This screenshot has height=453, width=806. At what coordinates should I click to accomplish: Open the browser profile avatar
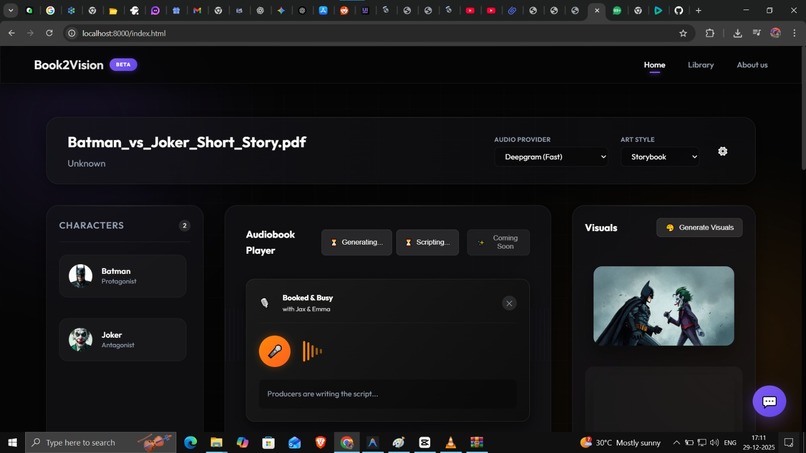coord(775,33)
